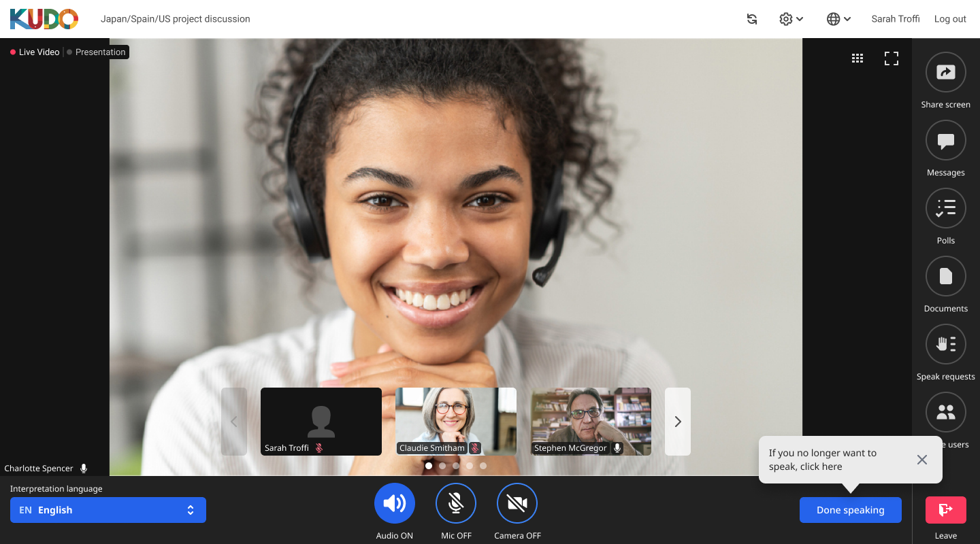Select Claudie Smitham's video thumbnail
This screenshot has width=980, height=544.
click(456, 422)
